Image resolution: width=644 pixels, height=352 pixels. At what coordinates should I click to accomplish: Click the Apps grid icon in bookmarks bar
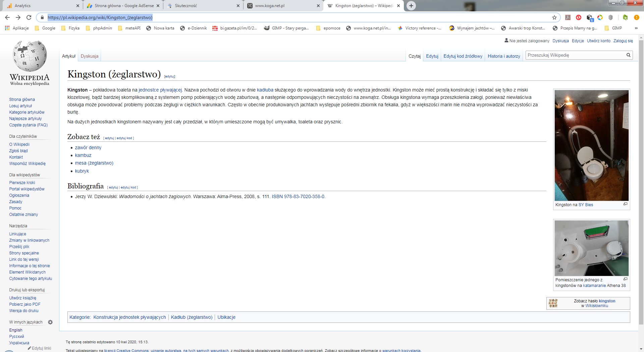[7, 28]
